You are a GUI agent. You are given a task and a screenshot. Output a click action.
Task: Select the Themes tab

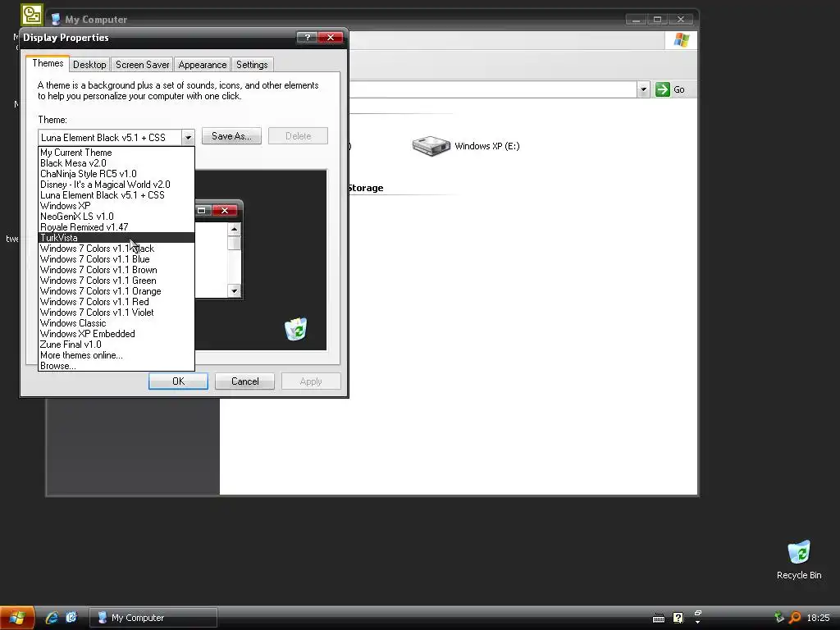tap(48, 63)
